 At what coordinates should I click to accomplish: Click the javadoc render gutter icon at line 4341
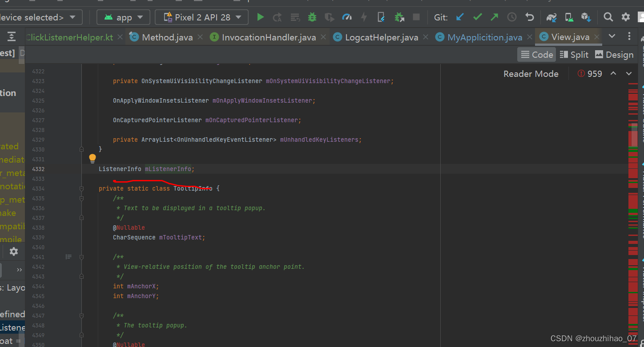(68, 257)
